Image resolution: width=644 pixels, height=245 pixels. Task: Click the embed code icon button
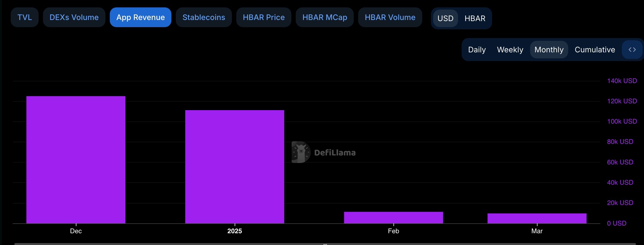[x=632, y=50]
